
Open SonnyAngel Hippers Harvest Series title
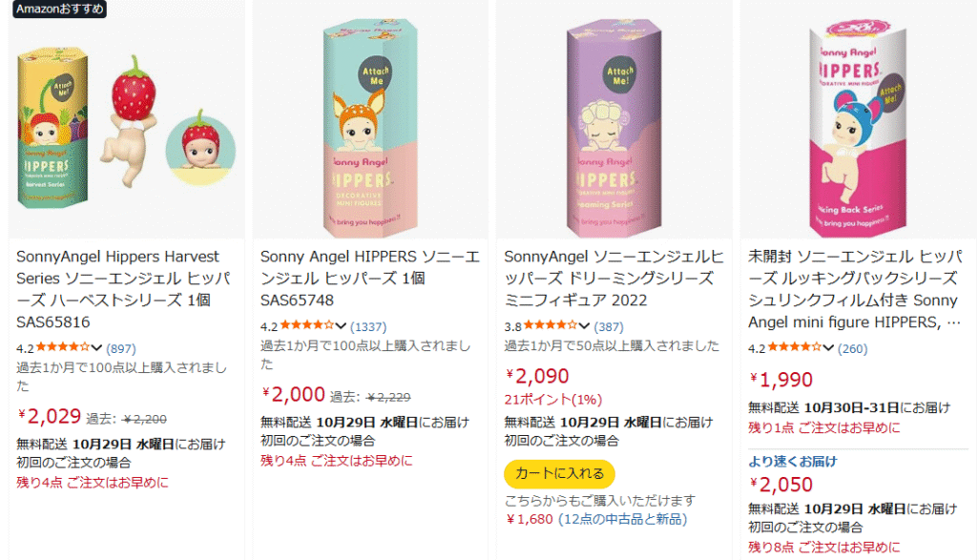click(123, 289)
